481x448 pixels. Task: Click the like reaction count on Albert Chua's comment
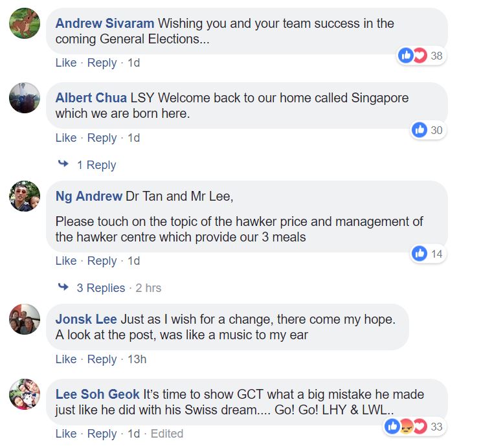tap(428, 129)
